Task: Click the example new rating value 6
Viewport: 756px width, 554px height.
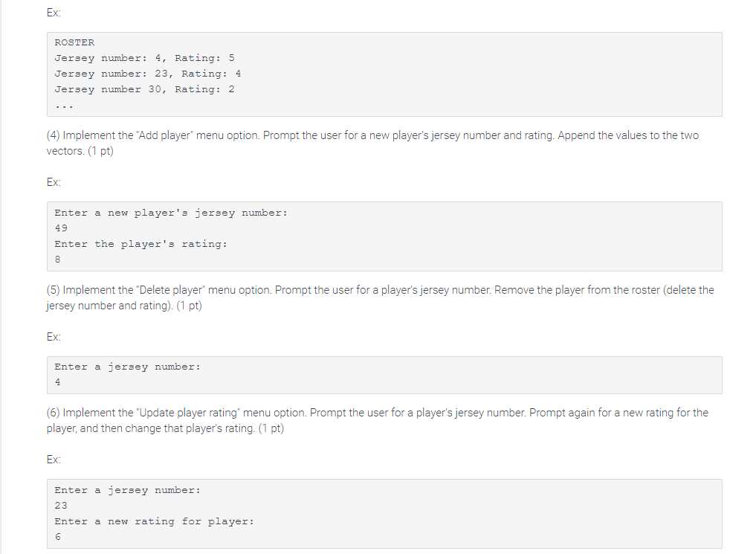Action: [x=57, y=537]
